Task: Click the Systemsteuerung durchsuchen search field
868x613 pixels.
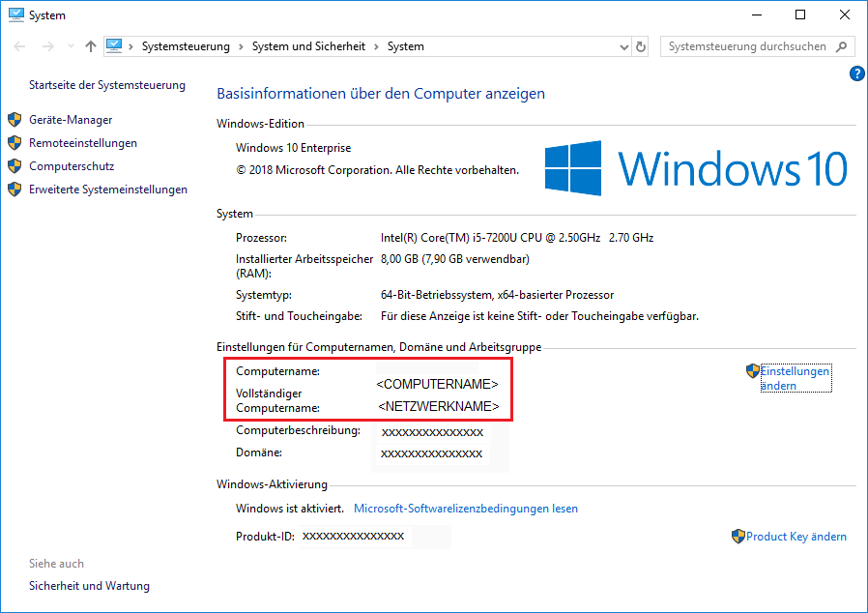Action: coord(746,46)
